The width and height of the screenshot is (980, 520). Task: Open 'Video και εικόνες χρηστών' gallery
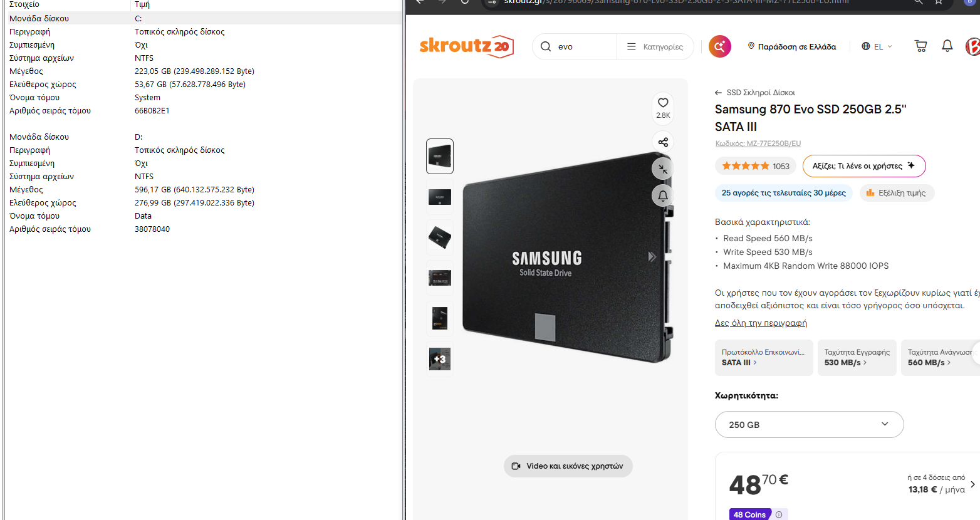point(568,466)
